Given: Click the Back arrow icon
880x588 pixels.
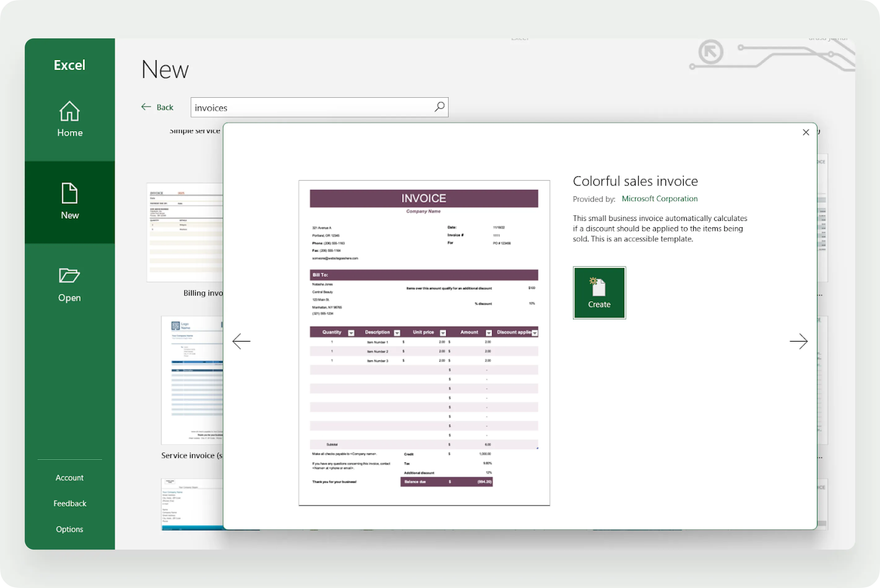Looking at the screenshot, I should [146, 107].
